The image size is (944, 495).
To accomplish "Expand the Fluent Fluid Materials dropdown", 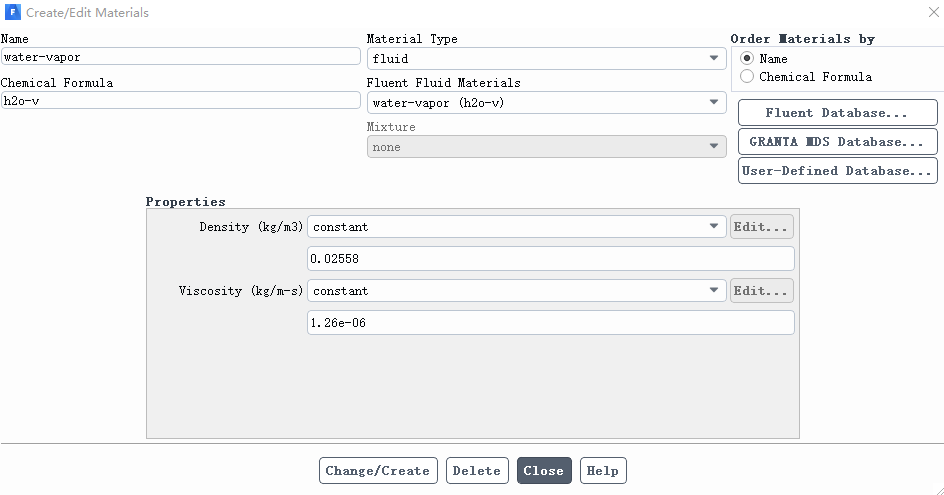I will tap(547, 102).
